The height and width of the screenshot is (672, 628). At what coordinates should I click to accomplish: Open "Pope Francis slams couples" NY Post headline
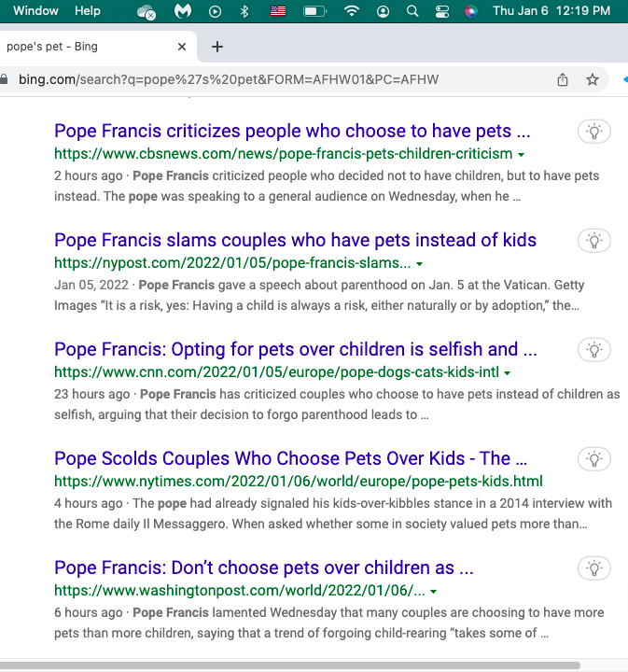click(295, 240)
